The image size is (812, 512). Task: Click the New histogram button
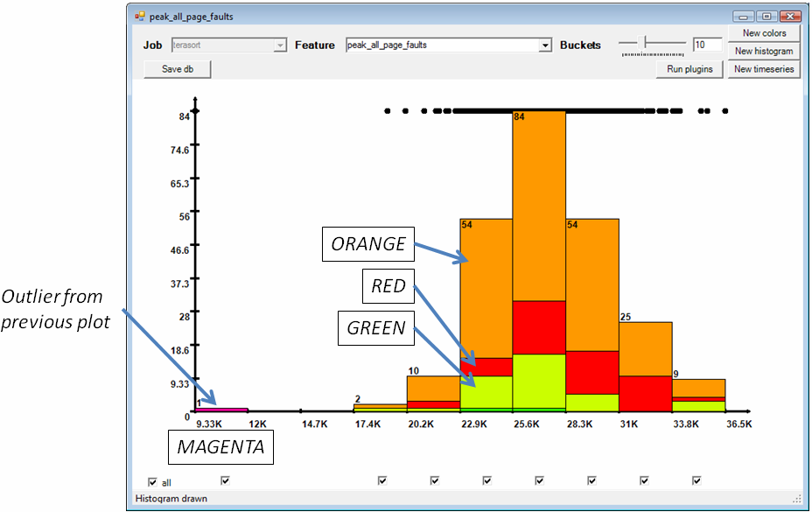764,52
